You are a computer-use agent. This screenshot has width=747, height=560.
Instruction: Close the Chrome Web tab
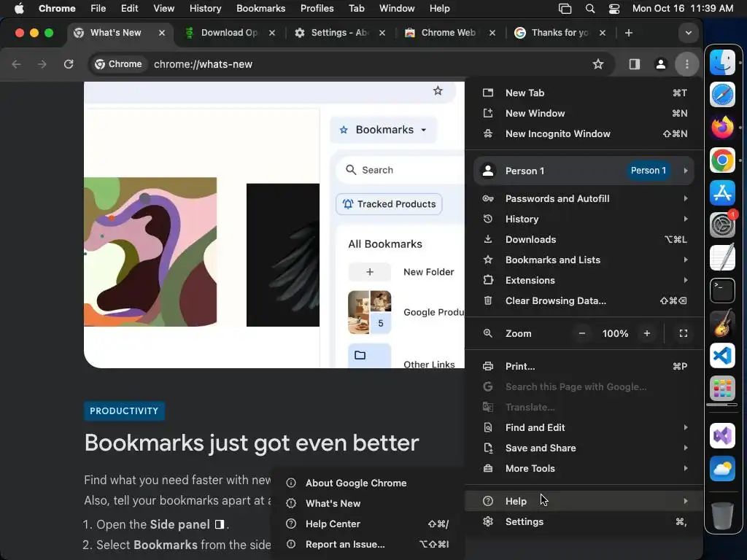pos(492,33)
